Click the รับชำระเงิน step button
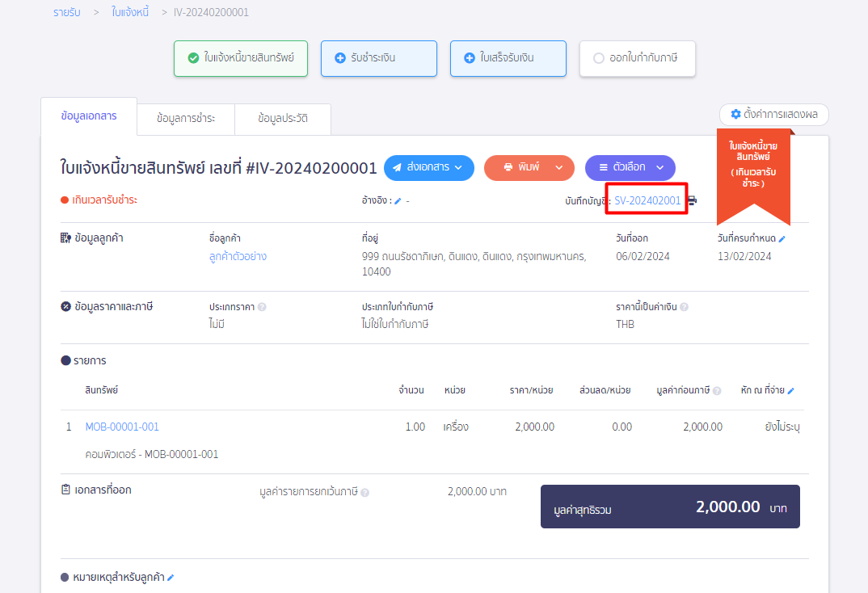The image size is (868, 593). [x=379, y=59]
